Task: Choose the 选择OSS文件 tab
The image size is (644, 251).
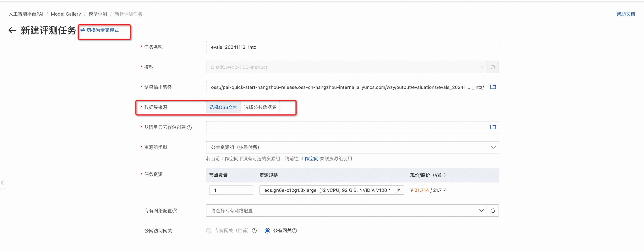Action: [x=223, y=107]
